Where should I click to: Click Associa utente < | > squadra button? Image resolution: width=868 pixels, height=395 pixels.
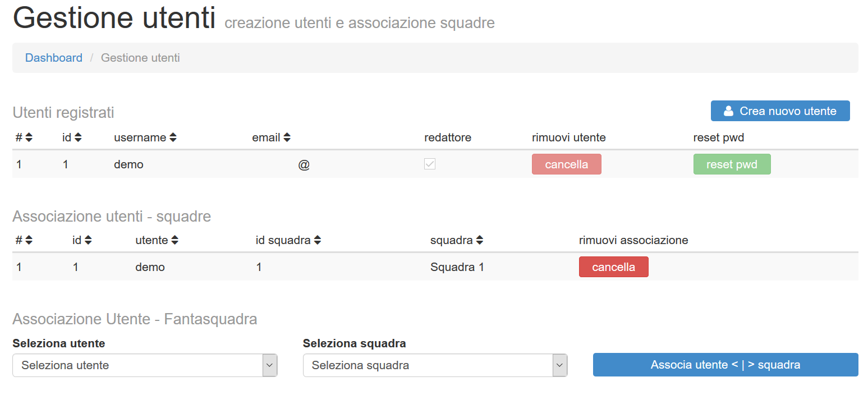coord(725,365)
